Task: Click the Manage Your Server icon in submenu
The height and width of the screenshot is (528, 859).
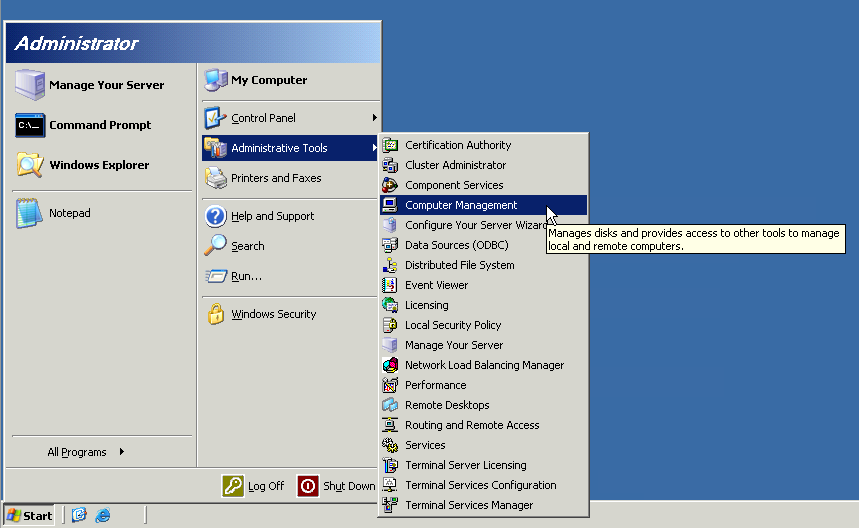Action: (390, 345)
